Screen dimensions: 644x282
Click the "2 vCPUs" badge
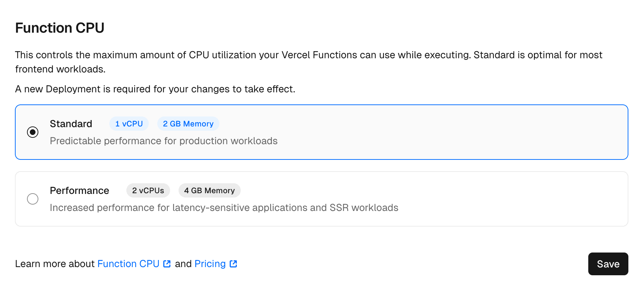[x=148, y=190]
